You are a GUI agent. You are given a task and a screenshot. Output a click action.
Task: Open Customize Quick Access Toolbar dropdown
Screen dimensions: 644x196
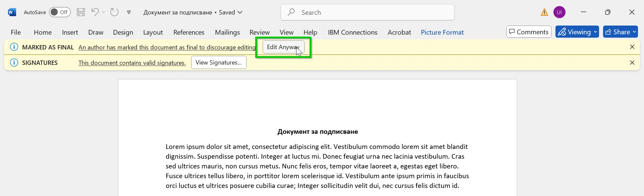(129, 12)
